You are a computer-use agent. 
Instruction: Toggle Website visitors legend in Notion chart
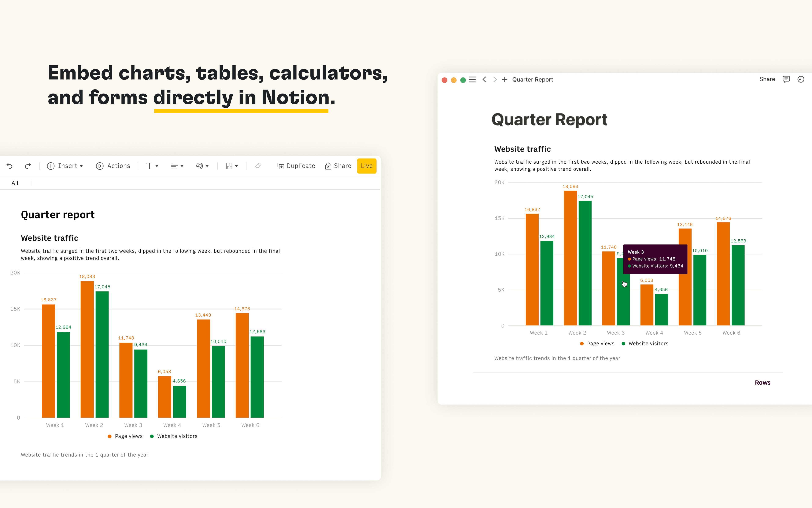(x=645, y=343)
